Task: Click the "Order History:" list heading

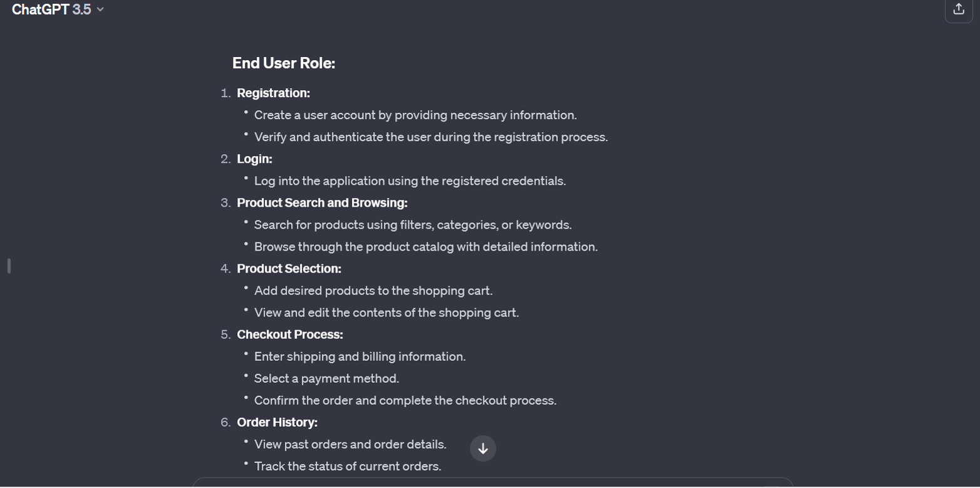Action: click(277, 422)
